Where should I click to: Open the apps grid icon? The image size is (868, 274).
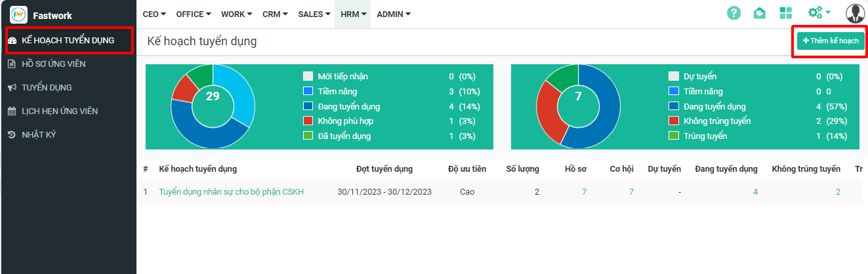coord(785,14)
